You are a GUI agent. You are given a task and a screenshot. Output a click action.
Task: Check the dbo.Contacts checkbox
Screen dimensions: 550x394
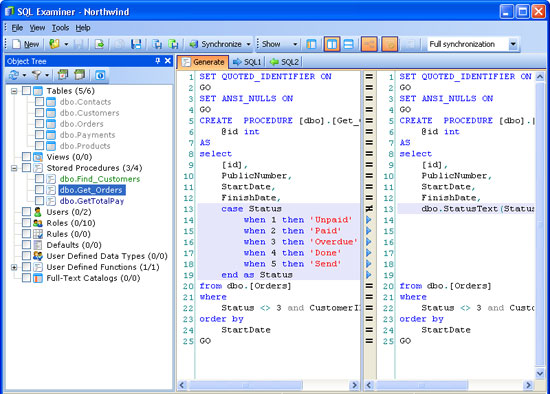click(39, 102)
